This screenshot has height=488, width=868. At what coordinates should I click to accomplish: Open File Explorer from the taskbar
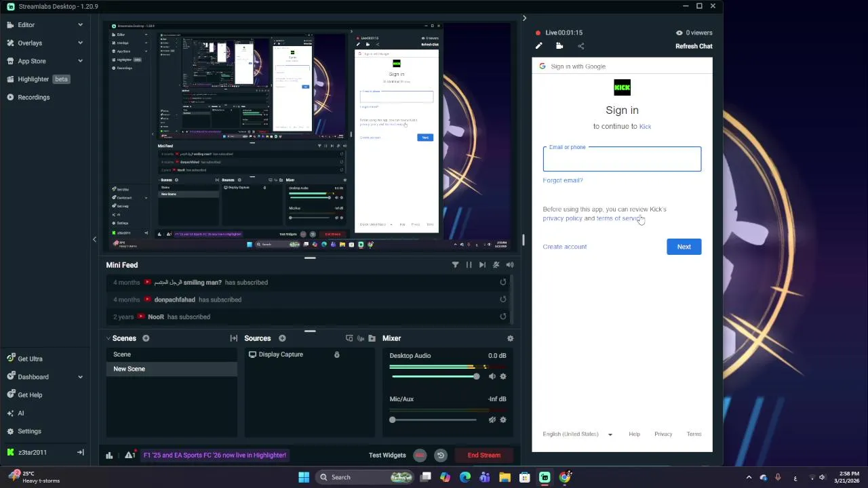pos(505,477)
